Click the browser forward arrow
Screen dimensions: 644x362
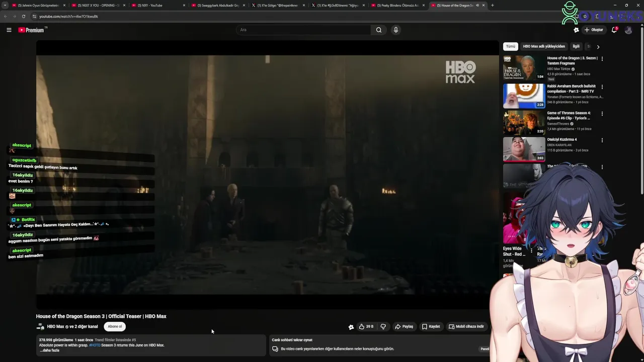[x=14, y=16]
